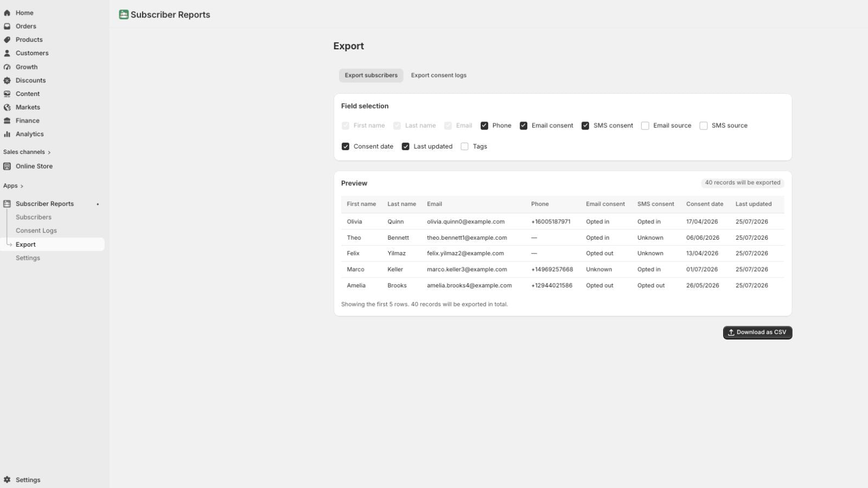Click email theo.bennett1@example.com
This screenshot has height=488, width=868.
[x=467, y=237]
